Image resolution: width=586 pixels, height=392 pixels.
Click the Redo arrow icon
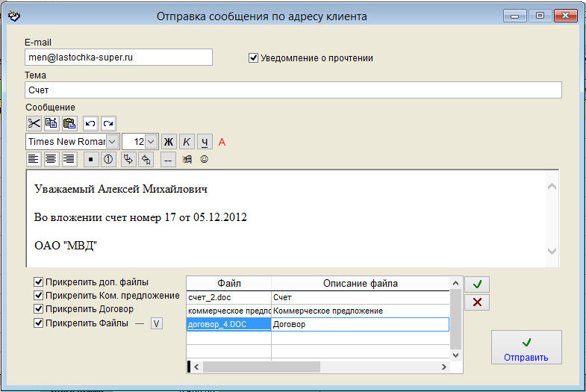coord(107,123)
